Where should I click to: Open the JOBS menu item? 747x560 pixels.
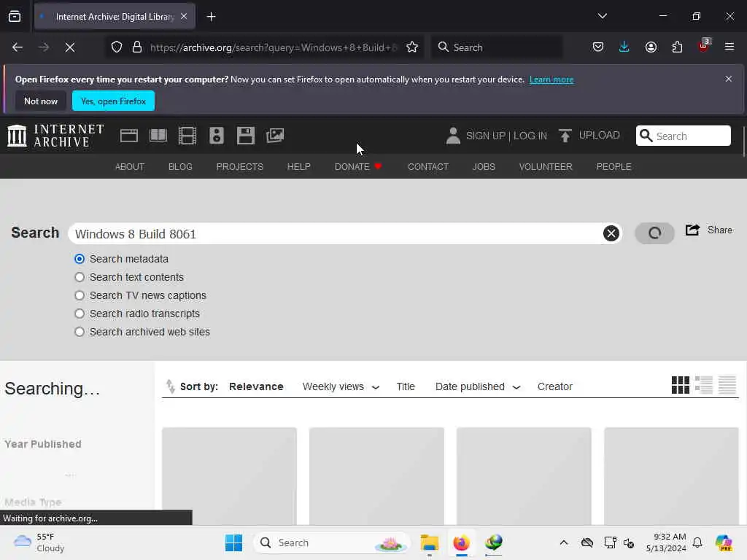pos(484,167)
